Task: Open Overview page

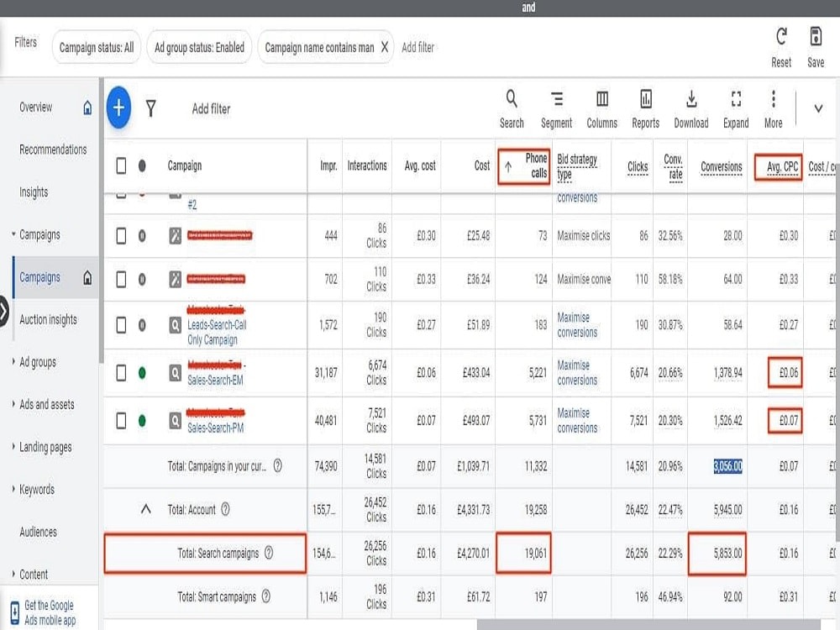Action: click(x=36, y=108)
